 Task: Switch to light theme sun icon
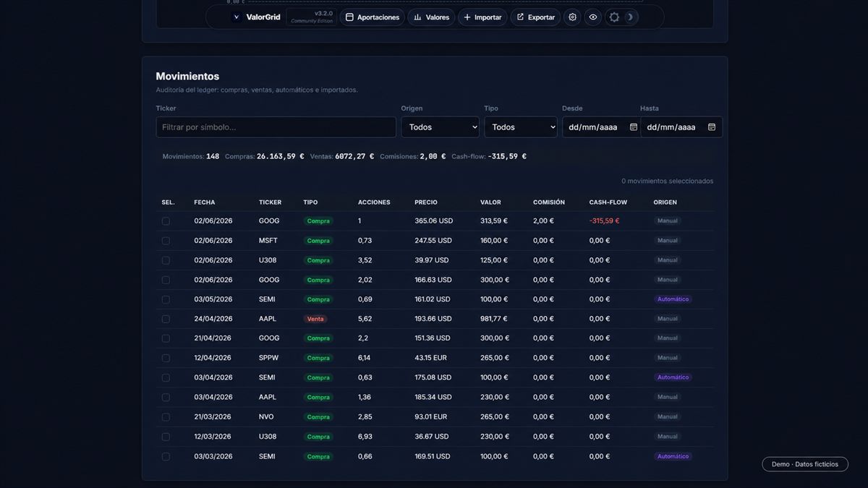[614, 17]
